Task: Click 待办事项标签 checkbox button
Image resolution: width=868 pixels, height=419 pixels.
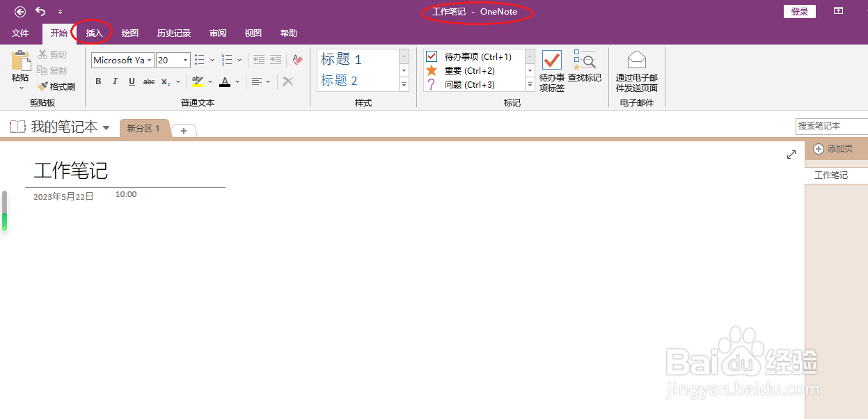Action: (x=552, y=71)
